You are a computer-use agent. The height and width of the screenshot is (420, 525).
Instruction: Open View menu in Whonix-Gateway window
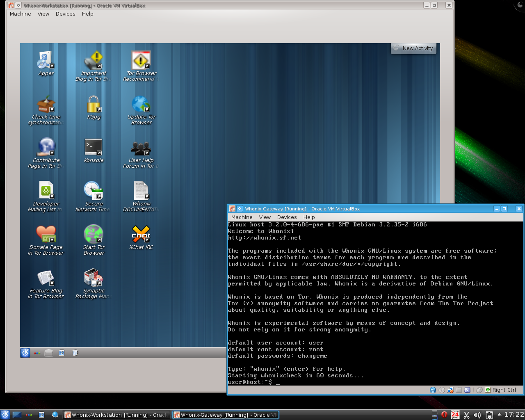tap(265, 217)
